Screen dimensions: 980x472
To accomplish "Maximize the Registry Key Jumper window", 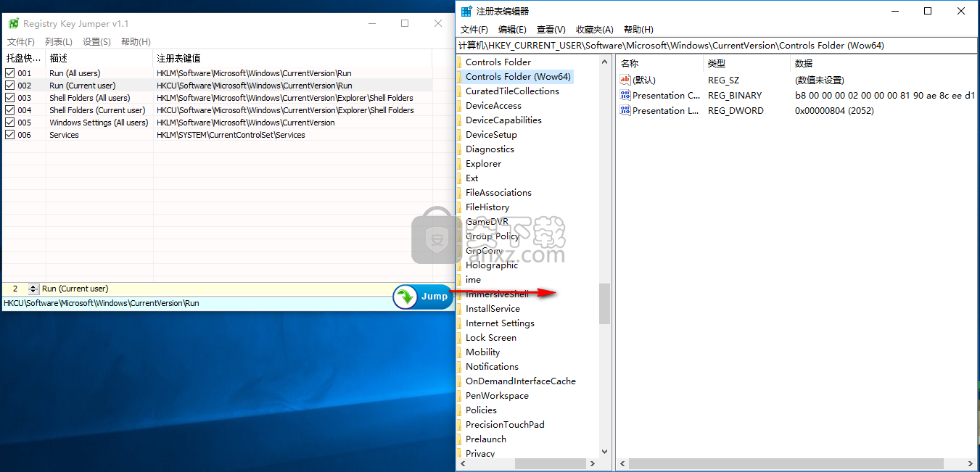I will click(x=405, y=23).
